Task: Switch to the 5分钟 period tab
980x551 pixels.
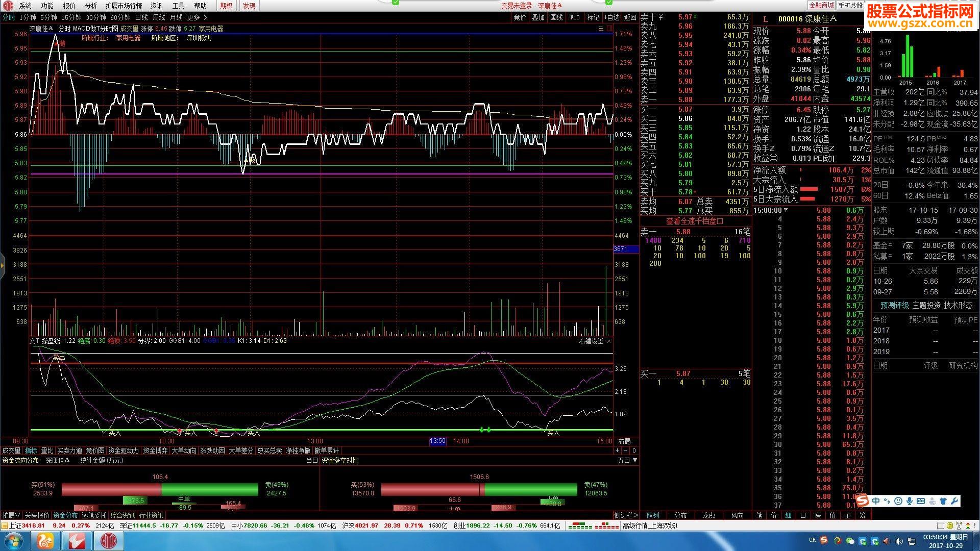Action: (48, 17)
